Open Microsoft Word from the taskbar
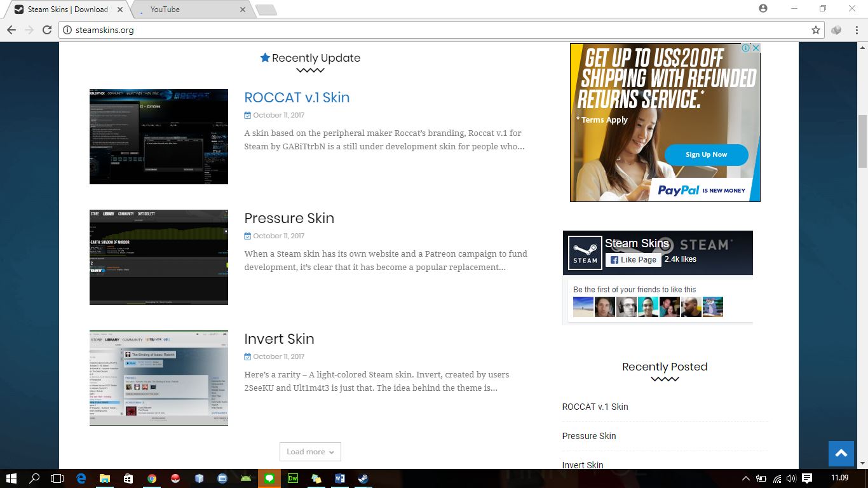This screenshot has width=868, height=488. point(339,478)
